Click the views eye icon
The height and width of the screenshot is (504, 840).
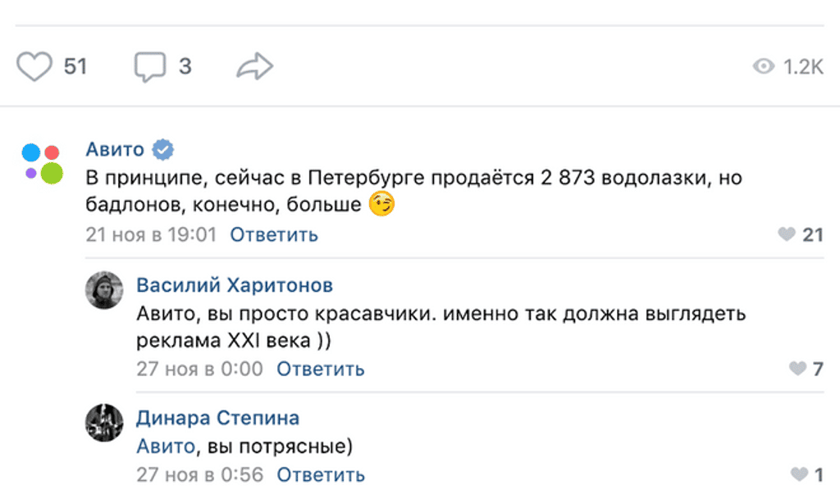click(764, 66)
